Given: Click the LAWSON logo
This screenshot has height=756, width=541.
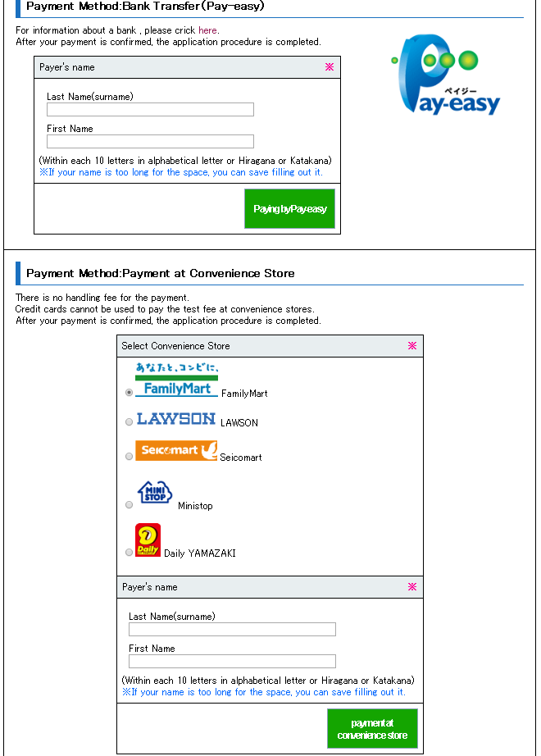Looking at the screenshot, I should [x=176, y=418].
